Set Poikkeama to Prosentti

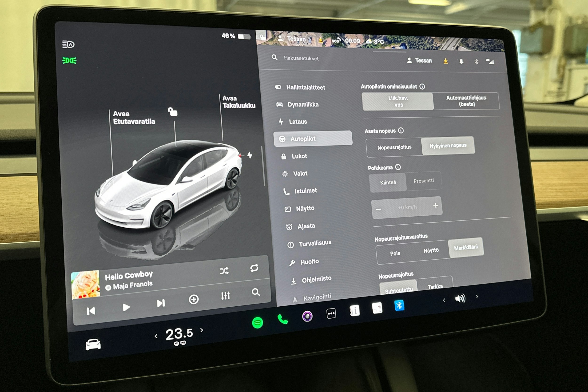tap(424, 181)
